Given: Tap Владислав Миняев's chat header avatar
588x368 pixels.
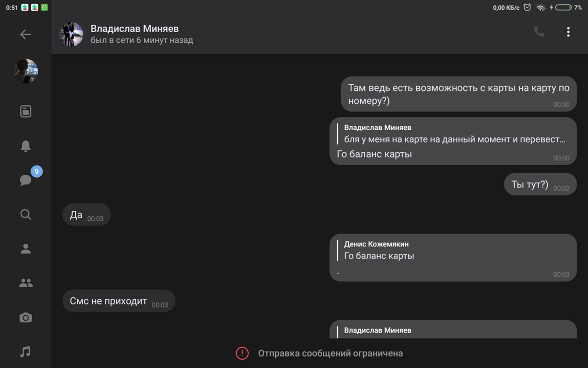Looking at the screenshot, I should point(71,34).
